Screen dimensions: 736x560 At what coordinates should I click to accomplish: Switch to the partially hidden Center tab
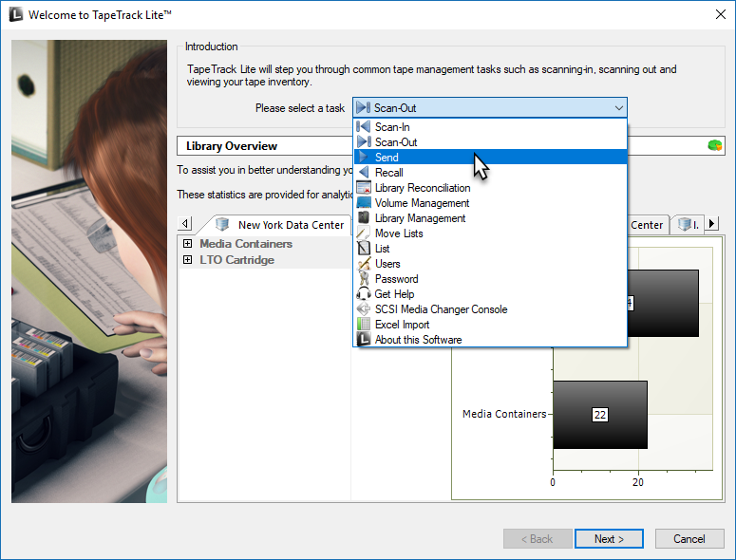coord(647,225)
